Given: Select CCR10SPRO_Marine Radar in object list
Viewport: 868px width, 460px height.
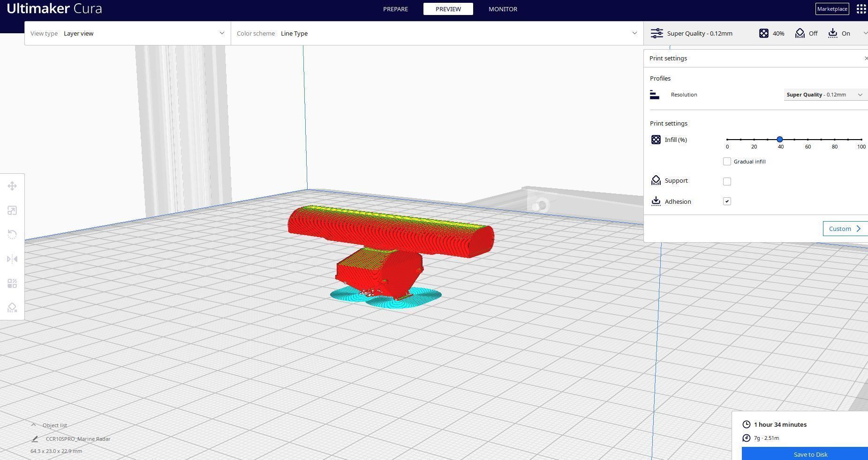Looking at the screenshot, I should point(78,439).
